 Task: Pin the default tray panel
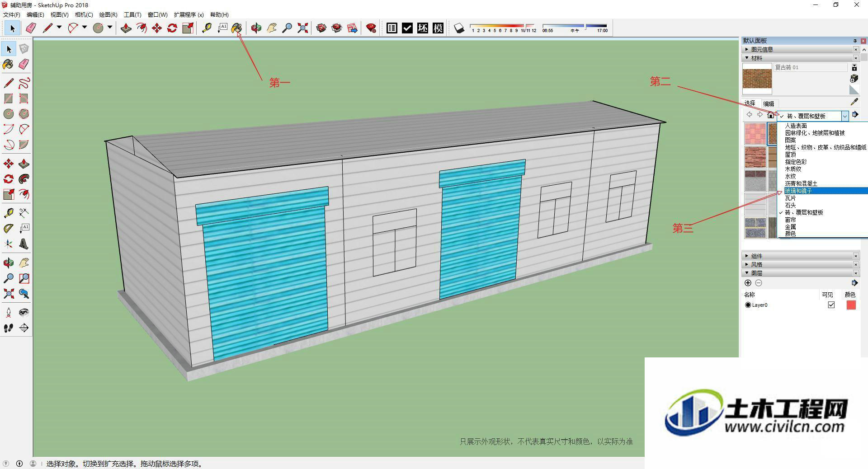[855, 41]
